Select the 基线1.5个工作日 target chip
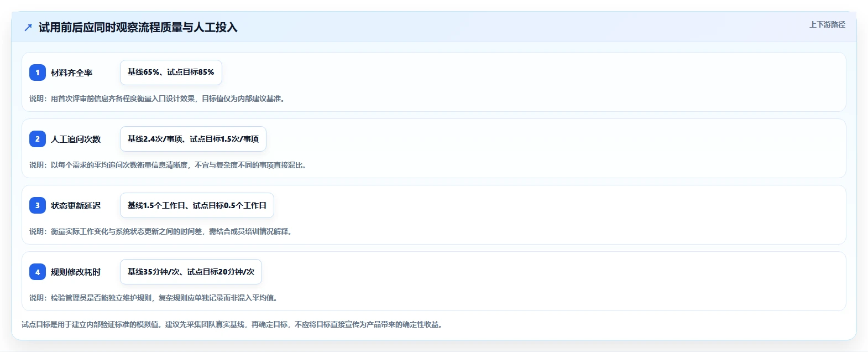This screenshot has width=868, height=352. click(x=197, y=205)
